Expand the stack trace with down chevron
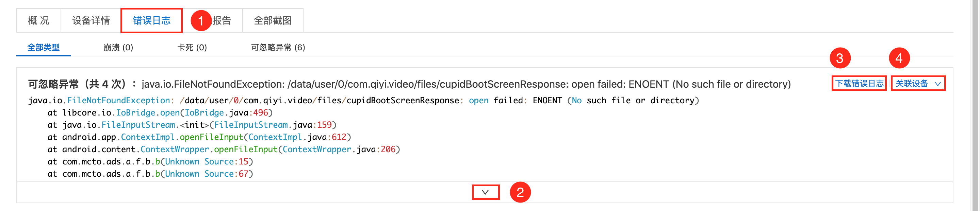The image size is (980, 211). click(486, 192)
